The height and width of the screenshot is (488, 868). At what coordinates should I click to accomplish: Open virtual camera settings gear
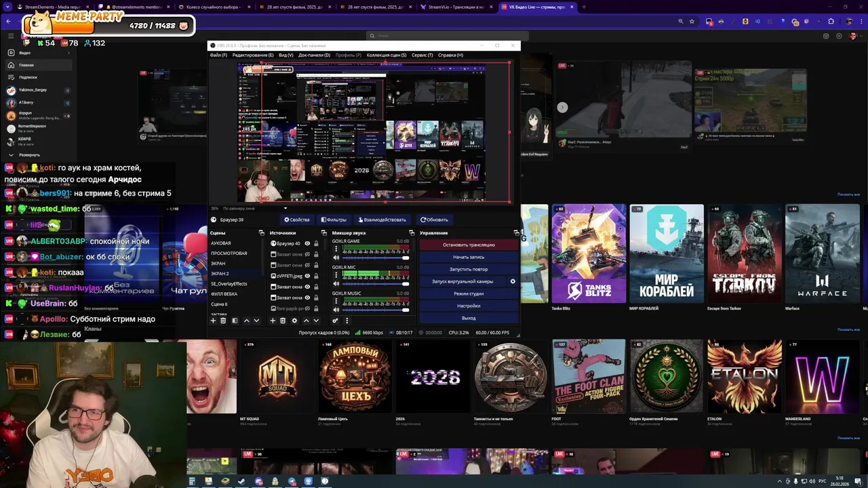coord(513,281)
